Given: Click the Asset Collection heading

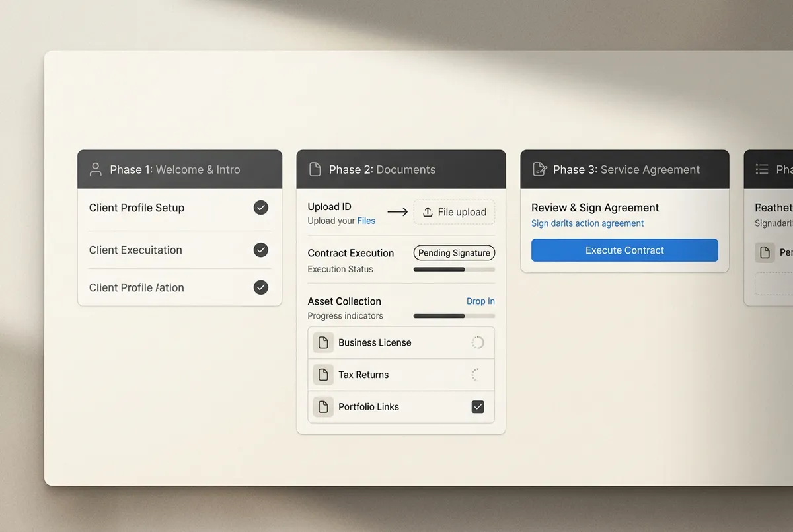Looking at the screenshot, I should coord(344,301).
